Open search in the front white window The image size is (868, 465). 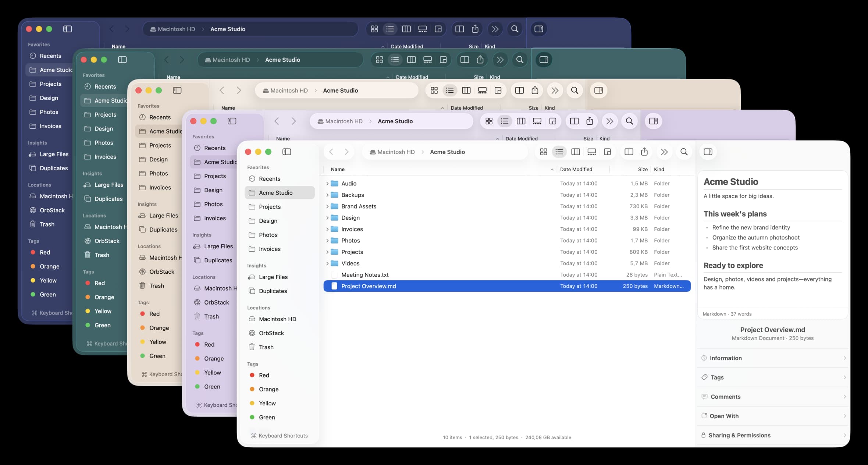pos(684,152)
